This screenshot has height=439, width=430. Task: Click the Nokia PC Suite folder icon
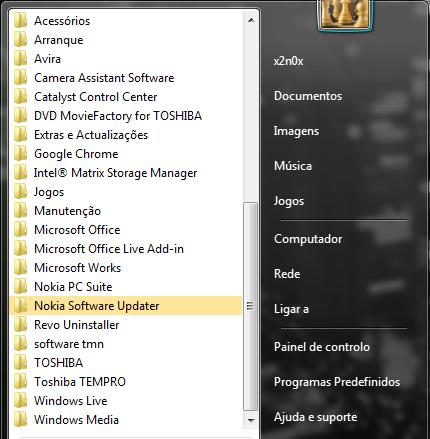(x=20, y=287)
